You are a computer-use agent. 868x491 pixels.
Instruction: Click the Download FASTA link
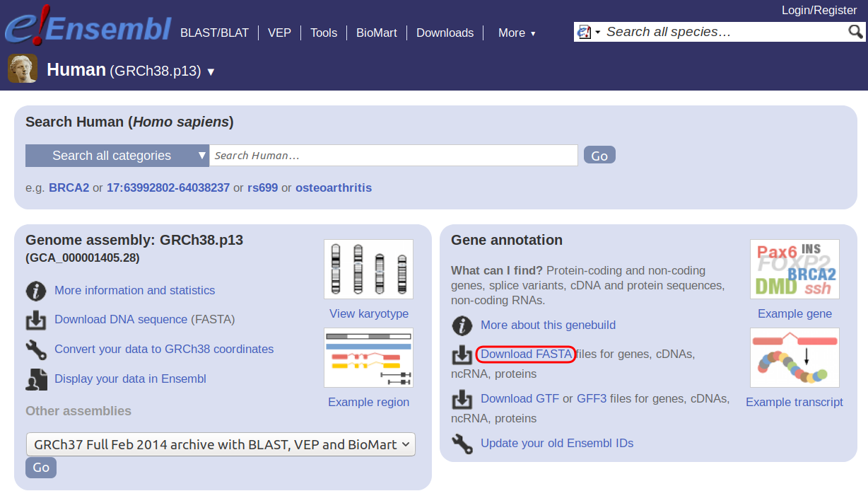pos(526,354)
